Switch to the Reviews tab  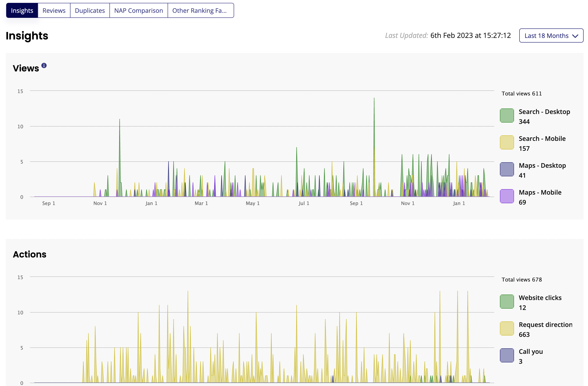click(x=54, y=11)
